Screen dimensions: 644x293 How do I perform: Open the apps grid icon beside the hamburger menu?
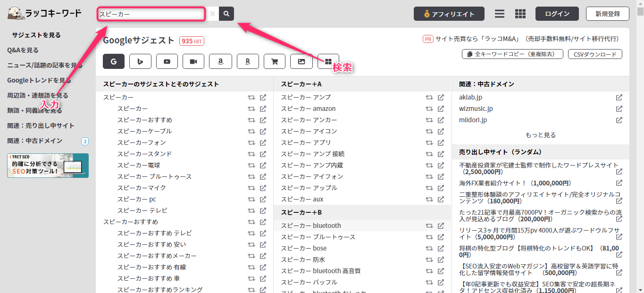[520, 13]
